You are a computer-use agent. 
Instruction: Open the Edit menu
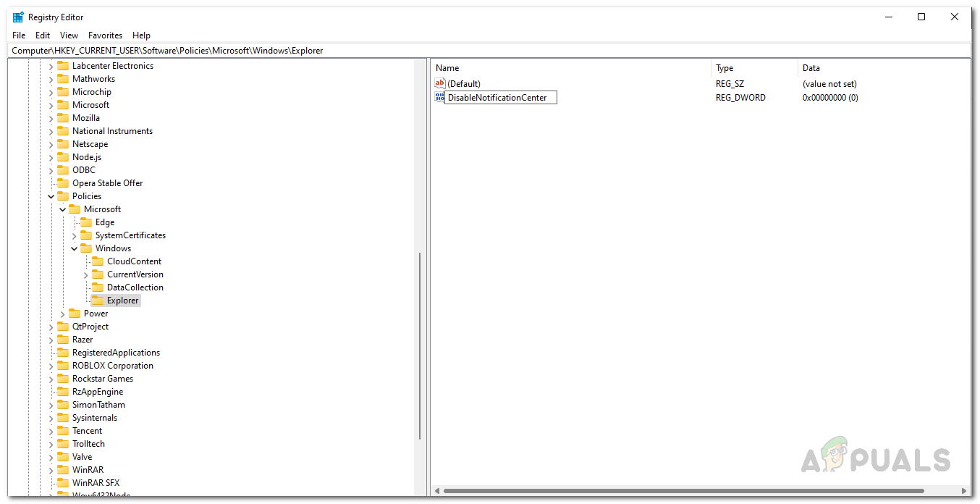(43, 35)
